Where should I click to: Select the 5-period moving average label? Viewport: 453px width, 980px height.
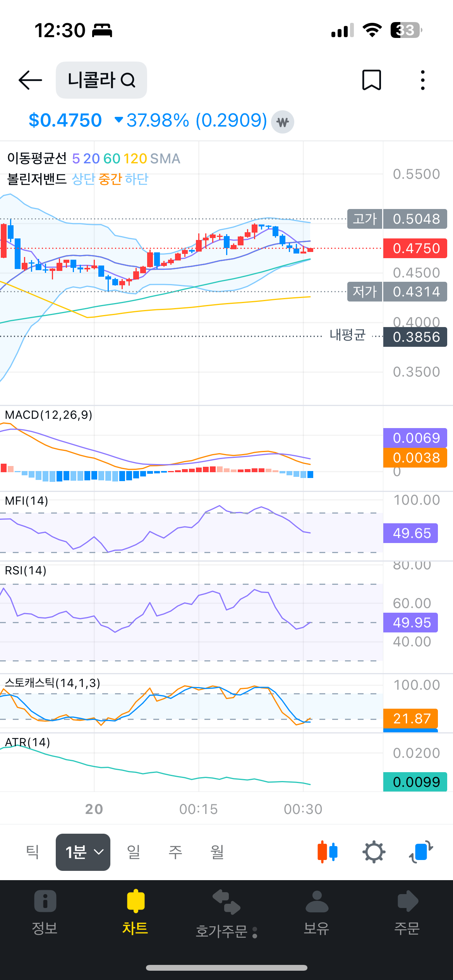tap(76, 159)
